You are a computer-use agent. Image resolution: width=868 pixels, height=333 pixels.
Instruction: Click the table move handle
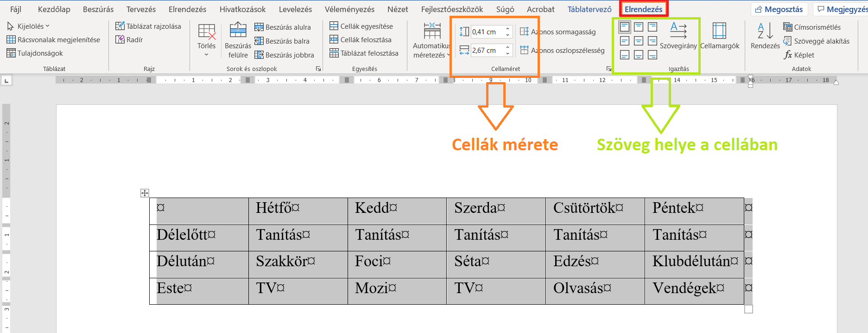145,193
